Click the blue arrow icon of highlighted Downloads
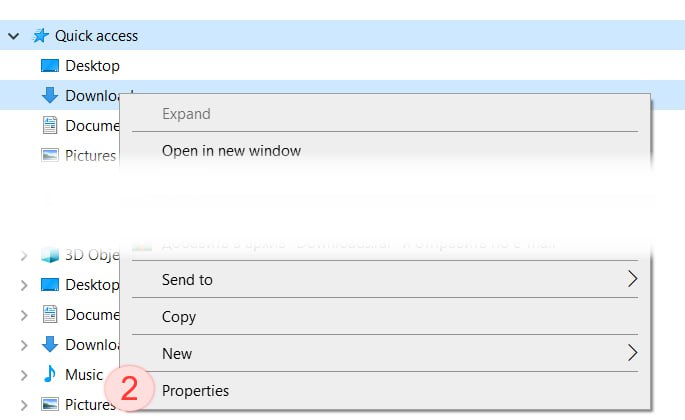 coord(50,96)
